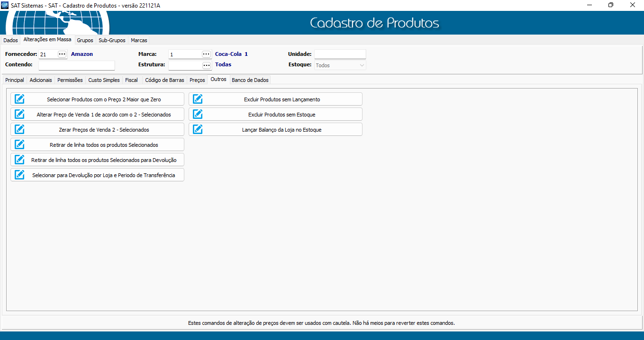Open Estrutura lookup ellipsis button
The height and width of the screenshot is (340, 644).
(206, 65)
